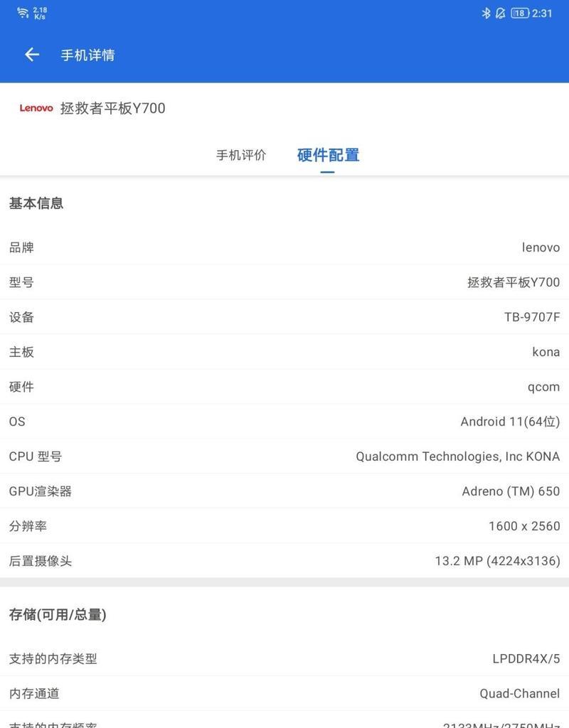Image resolution: width=569 pixels, height=728 pixels.
Task: Tap the Android 11(64位) value
Action: point(510,422)
